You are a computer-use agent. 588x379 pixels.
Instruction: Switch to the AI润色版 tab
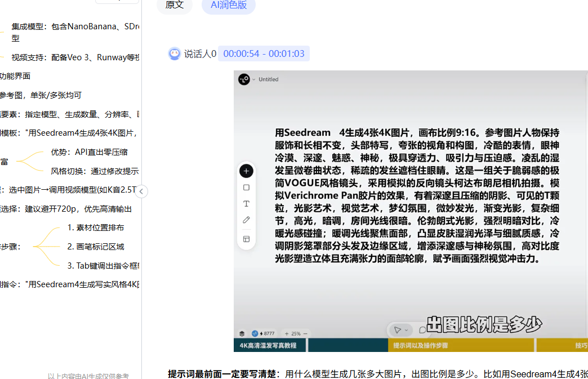point(229,5)
